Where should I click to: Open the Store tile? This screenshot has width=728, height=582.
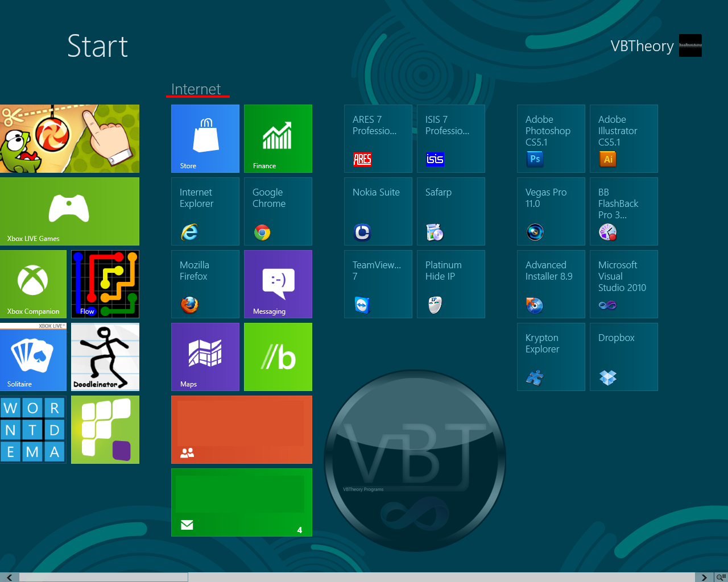205,139
